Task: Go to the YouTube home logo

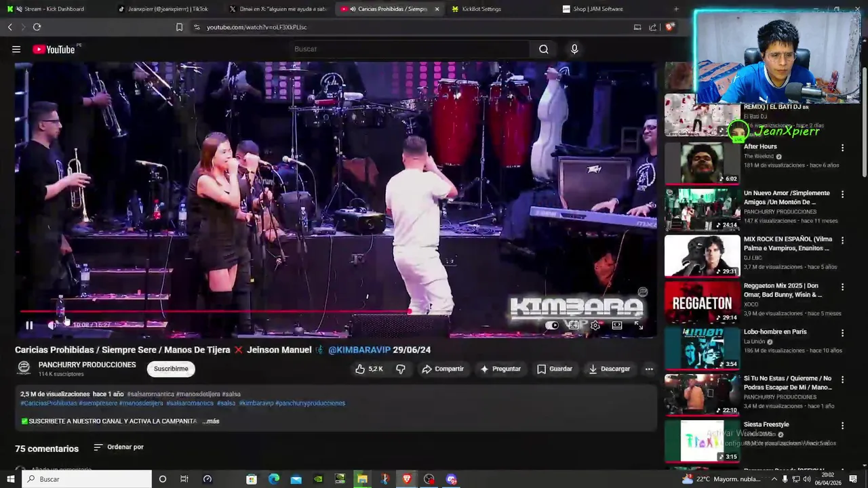Action: point(54,49)
